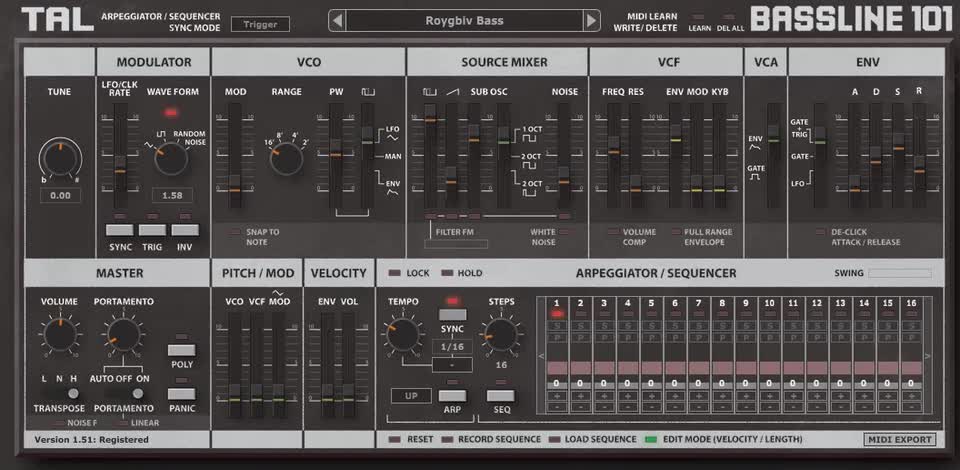
Task: Click the STEPS knob
Action: (500, 334)
